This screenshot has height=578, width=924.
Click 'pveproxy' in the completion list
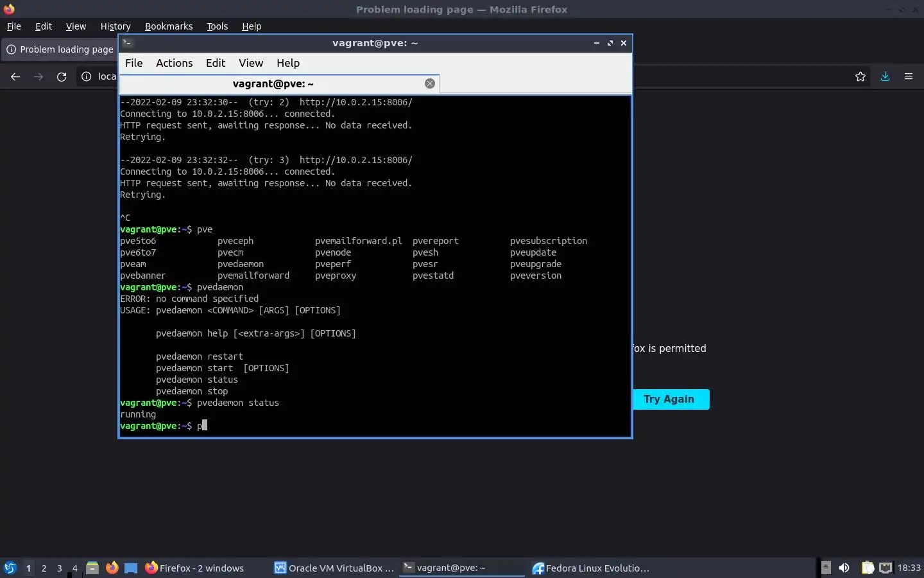click(x=336, y=276)
